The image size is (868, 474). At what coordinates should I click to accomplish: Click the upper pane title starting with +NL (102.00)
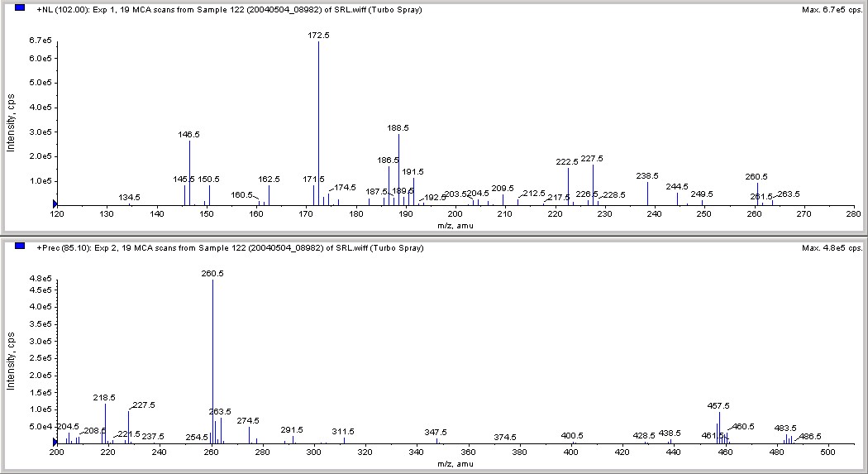(229, 10)
